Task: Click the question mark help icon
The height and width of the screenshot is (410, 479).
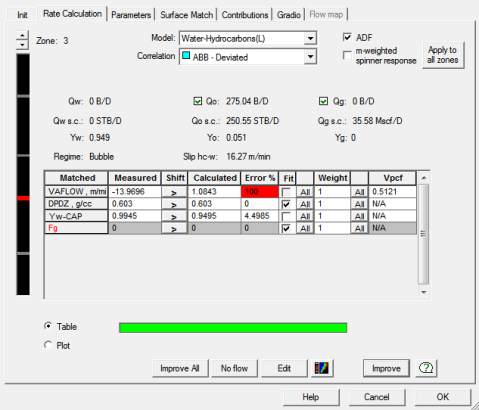Action: [x=426, y=368]
